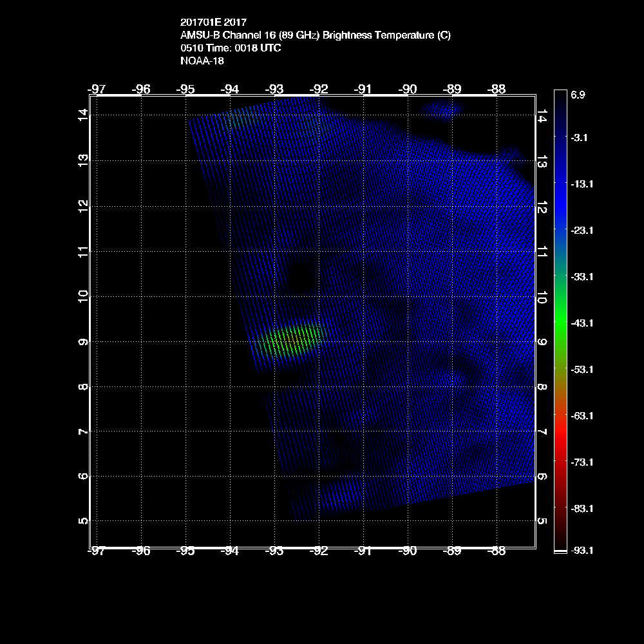Click the right-axis latitude label "10"

(x=542, y=297)
